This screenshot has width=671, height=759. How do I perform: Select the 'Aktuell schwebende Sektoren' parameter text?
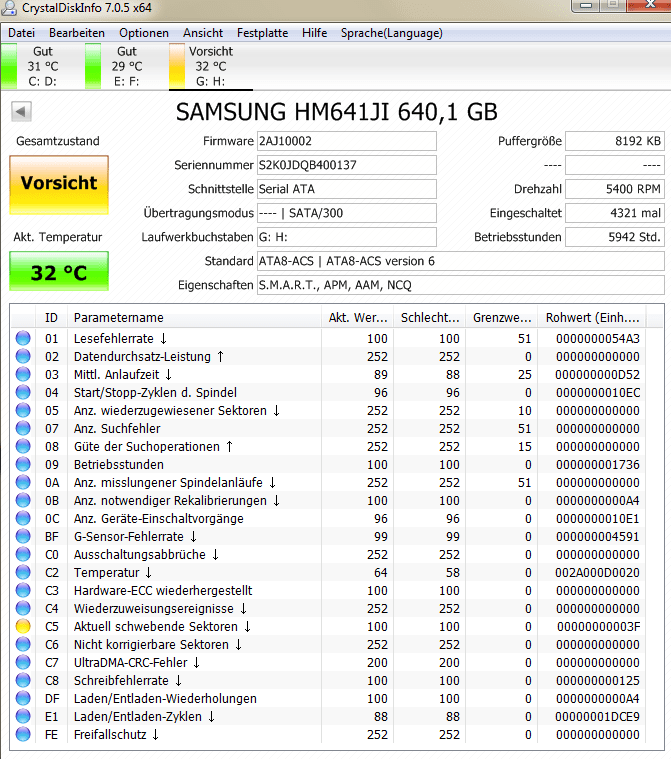[x=155, y=626]
